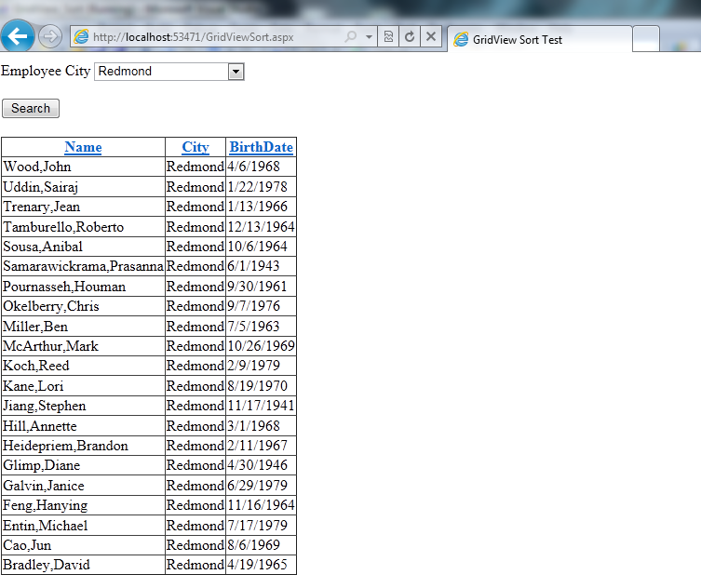This screenshot has width=701, height=588.
Task: Click the Wood,John name cell
Action: point(37,167)
